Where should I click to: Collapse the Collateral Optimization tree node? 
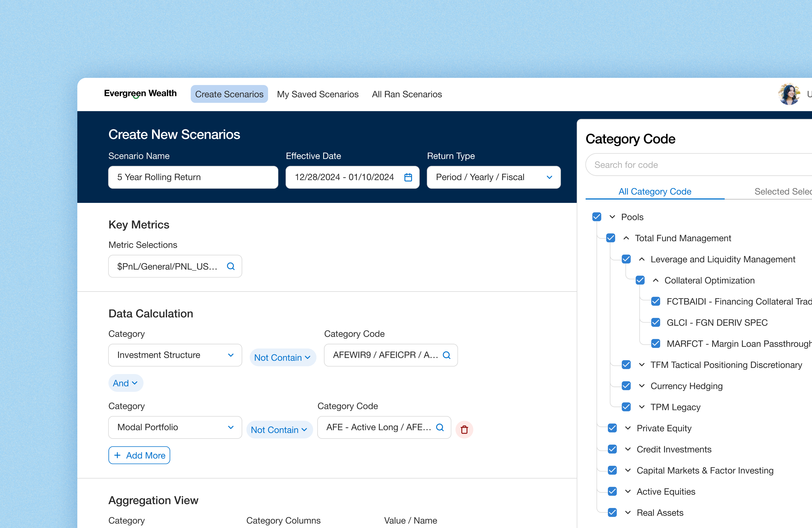pyautogui.click(x=655, y=281)
